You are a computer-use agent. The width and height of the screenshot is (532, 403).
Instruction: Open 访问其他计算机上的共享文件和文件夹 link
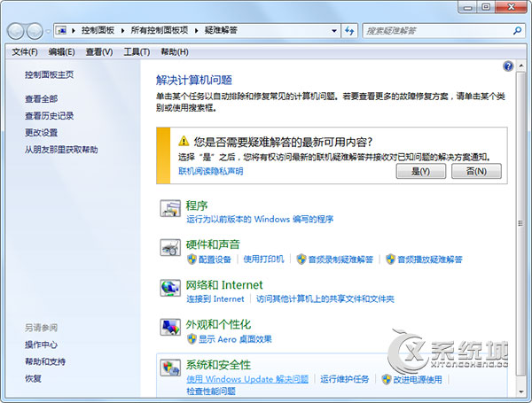[325, 299]
